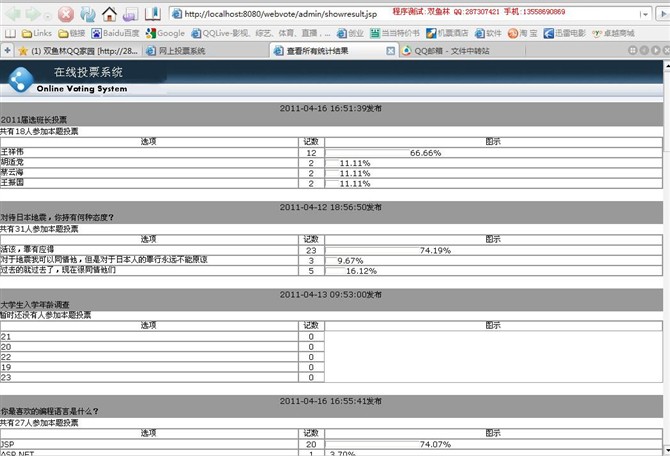The width and height of the screenshot is (670, 456).
Task: Click the forward navigation arrow
Action: click(32, 14)
